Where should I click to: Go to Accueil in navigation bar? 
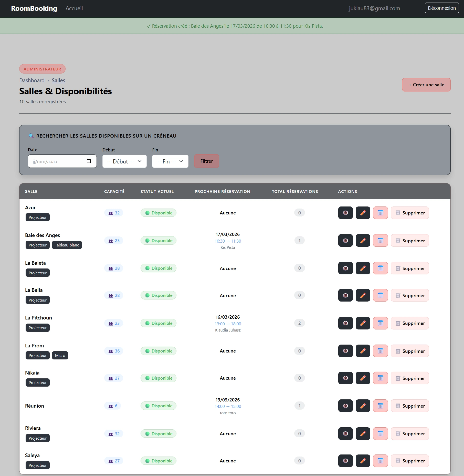74,8
